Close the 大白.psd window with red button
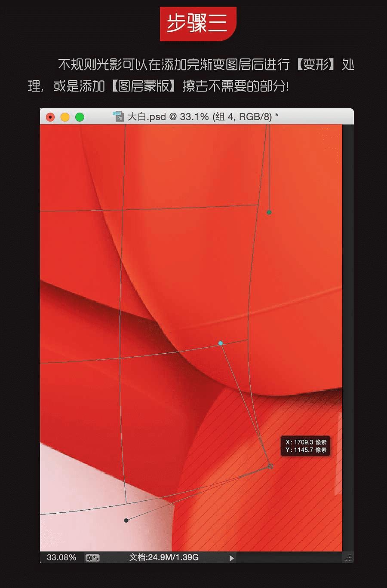 [50, 117]
